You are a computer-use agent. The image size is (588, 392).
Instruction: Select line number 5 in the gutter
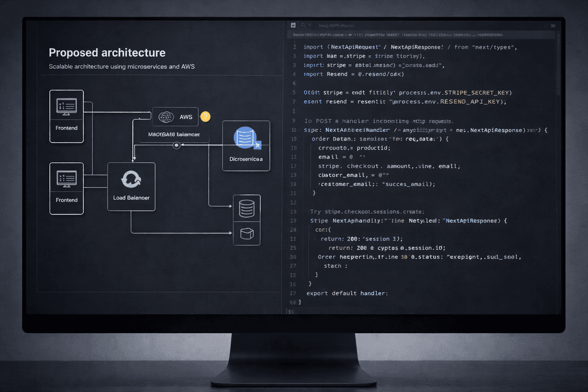tap(293, 93)
